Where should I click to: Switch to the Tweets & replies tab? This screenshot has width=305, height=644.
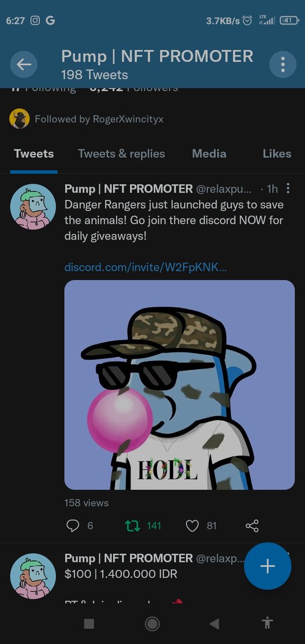click(121, 153)
